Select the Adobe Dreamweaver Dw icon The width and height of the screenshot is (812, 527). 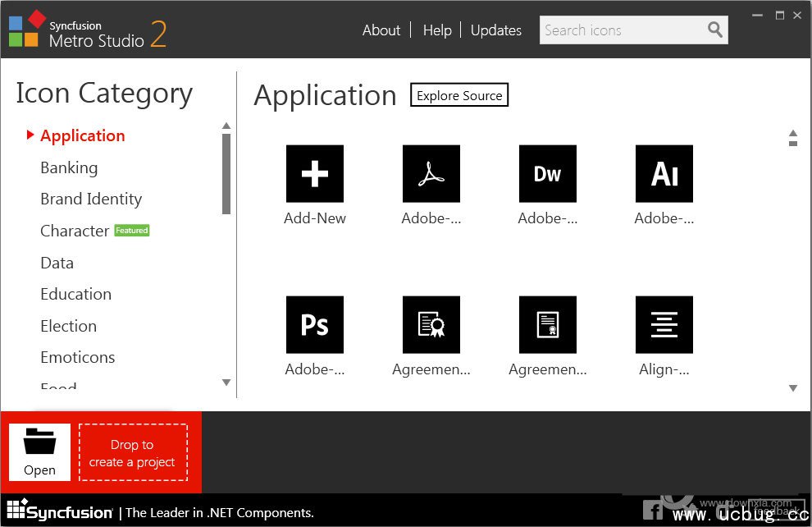click(548, 174)
